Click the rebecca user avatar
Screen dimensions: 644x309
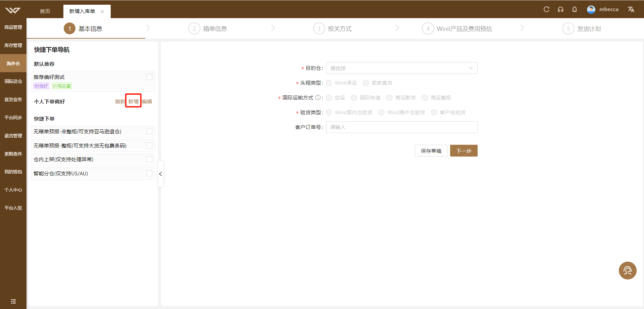click(591, 9)
